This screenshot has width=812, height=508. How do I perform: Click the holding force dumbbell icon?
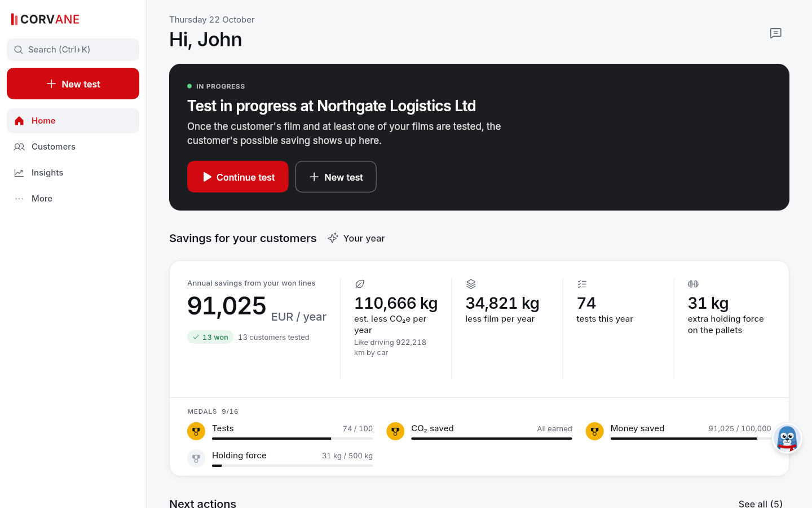[x=693, y=284]
